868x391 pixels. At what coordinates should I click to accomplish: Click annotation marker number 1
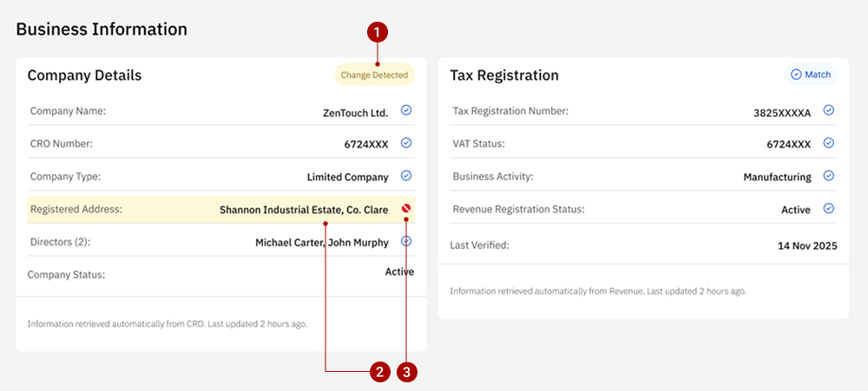pyautogui.click(x=377, y=32)
